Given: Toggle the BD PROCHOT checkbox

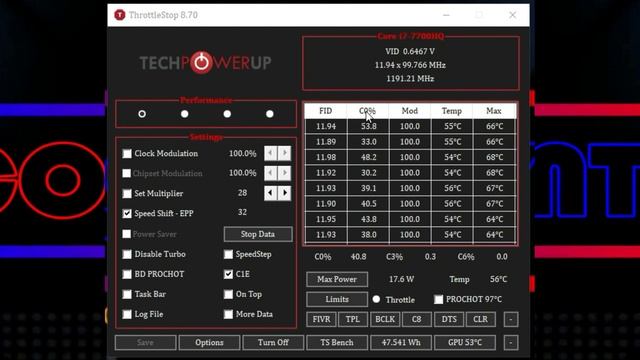Looking at the screenshot, I should (x=127, y=274).
